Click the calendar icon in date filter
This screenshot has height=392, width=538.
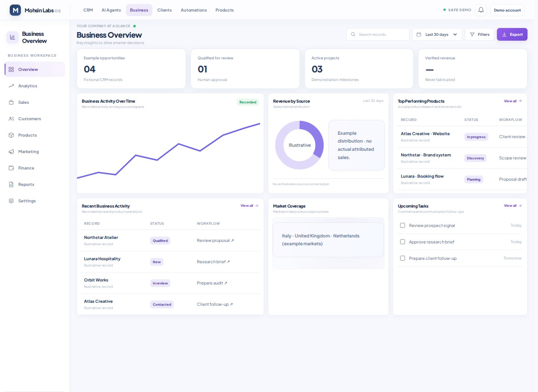419,34
